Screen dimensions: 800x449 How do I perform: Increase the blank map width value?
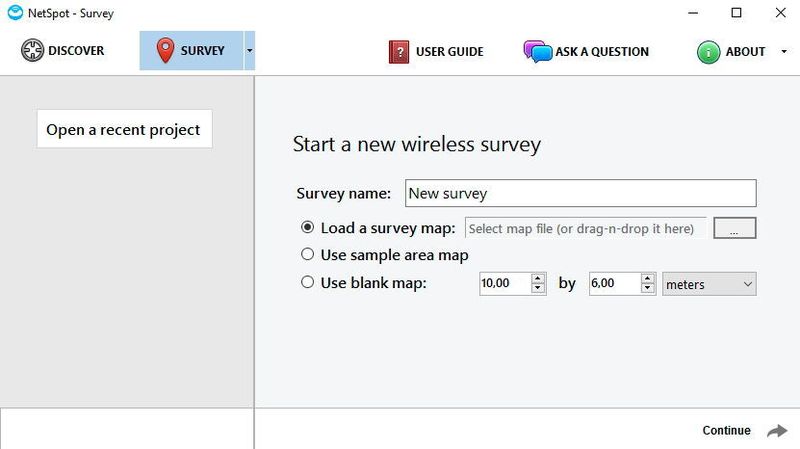pos(538,278)
